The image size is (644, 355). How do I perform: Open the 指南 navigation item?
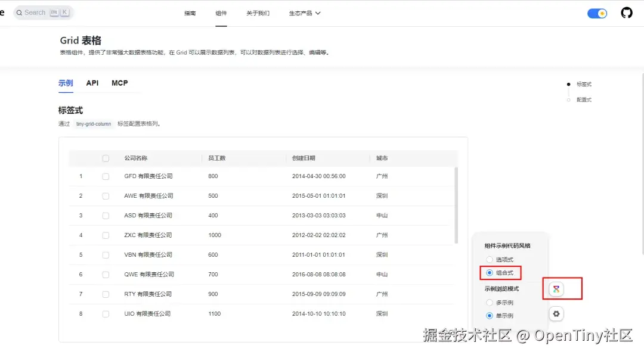click(190, 13)
